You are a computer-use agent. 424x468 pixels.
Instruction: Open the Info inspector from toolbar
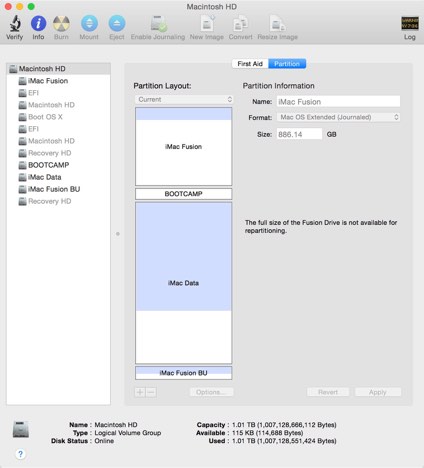(x=38, y=23)
